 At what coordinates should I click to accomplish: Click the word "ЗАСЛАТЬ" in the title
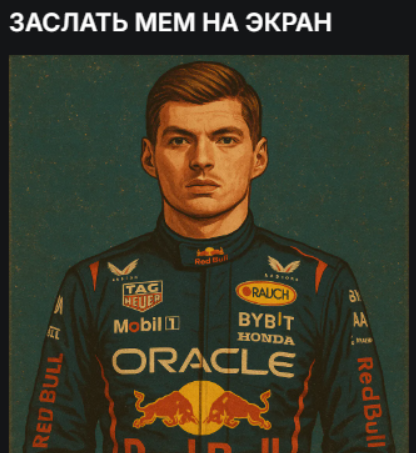68,22
